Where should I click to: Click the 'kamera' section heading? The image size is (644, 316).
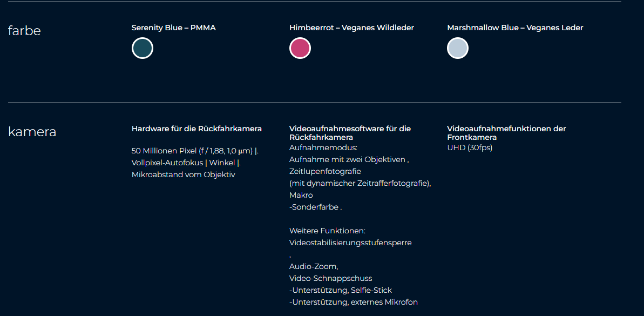coord(32,132)
